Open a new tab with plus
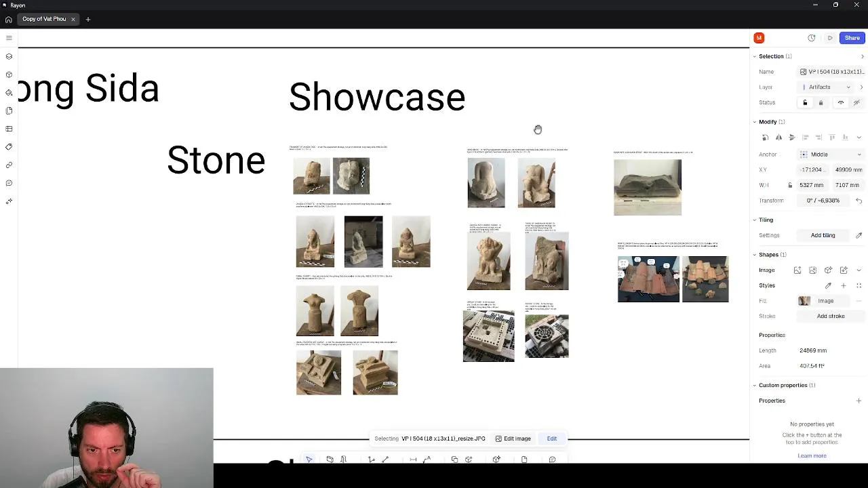Screen dimensions: 868x488 (x=87, y=19)
